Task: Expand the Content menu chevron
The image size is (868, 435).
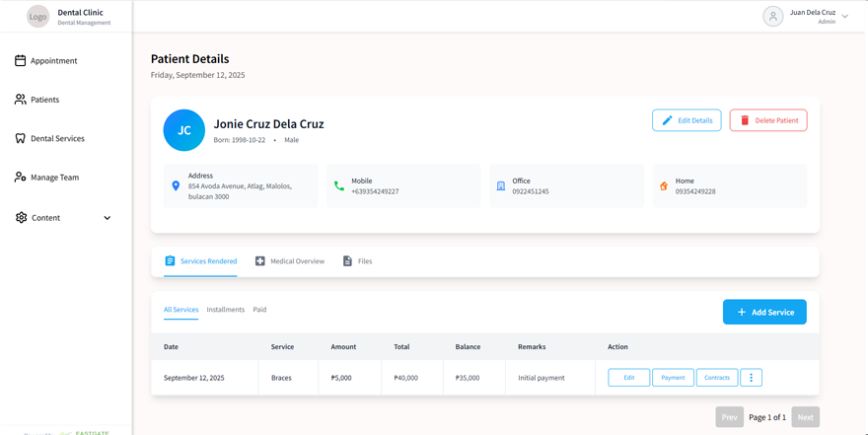Action: (108, 218)
